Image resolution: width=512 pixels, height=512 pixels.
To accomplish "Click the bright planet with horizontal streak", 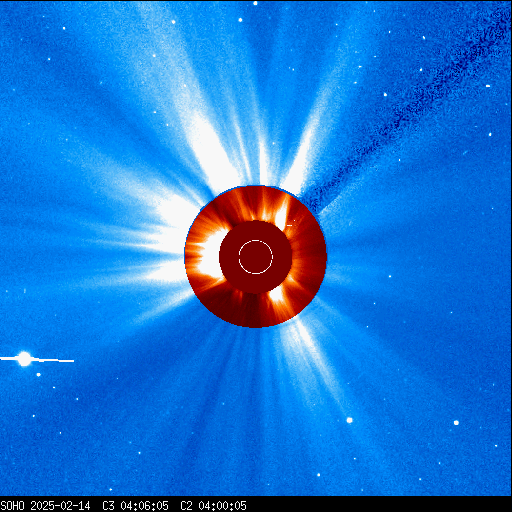I will [24, 359].
